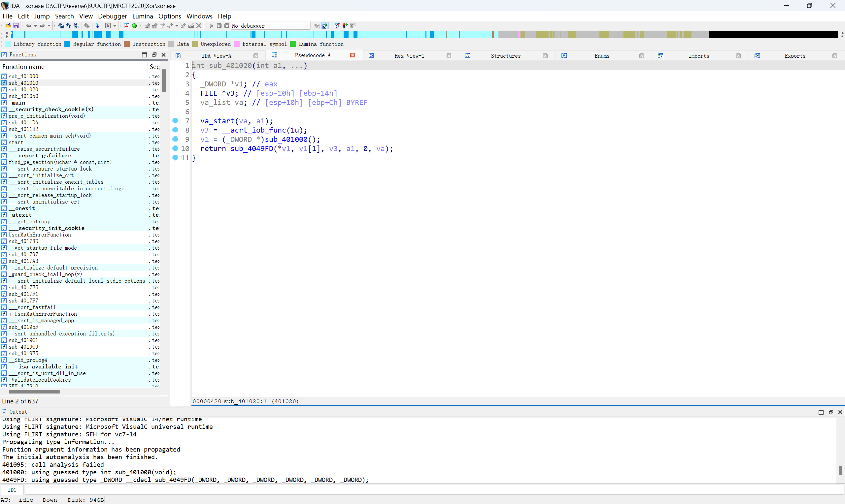
Task: Open the Windows menu
Action: tap(199, 16)
